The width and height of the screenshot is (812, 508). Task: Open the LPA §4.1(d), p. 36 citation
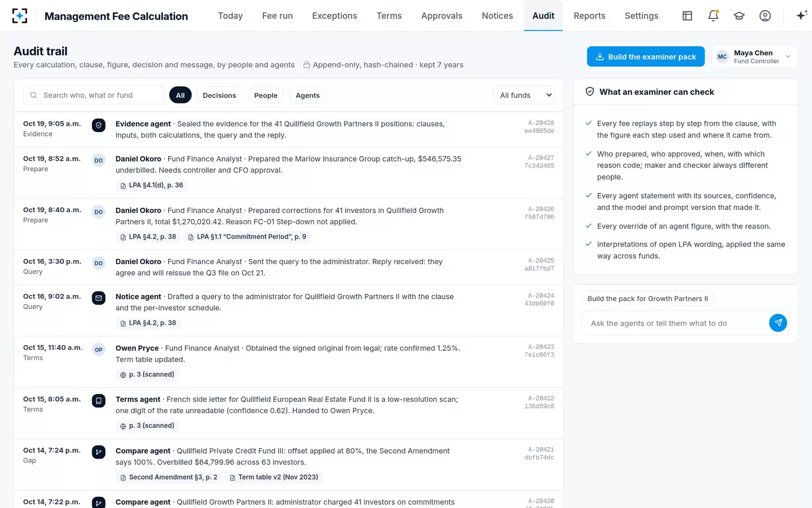[152, 185]
